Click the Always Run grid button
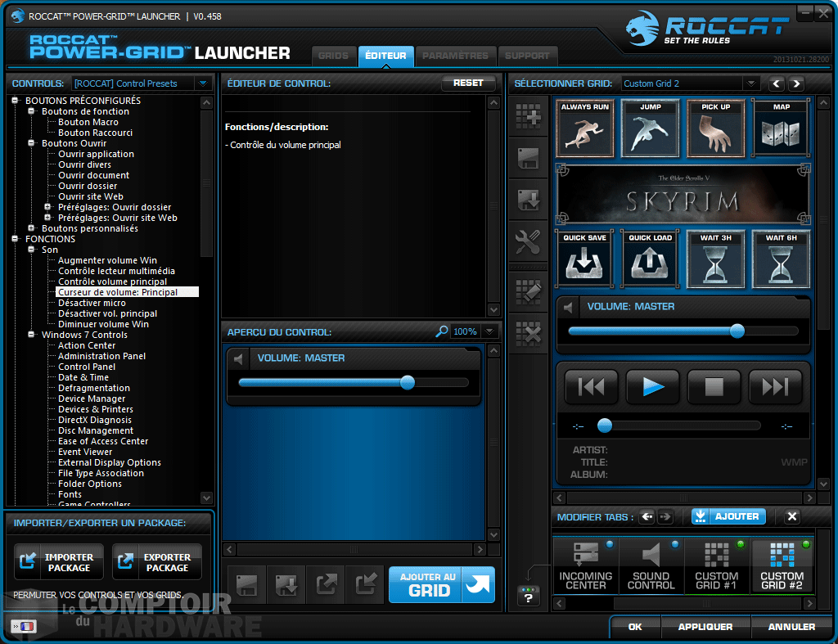This screenshot has height=644, width=838. (x=585, y=128)
